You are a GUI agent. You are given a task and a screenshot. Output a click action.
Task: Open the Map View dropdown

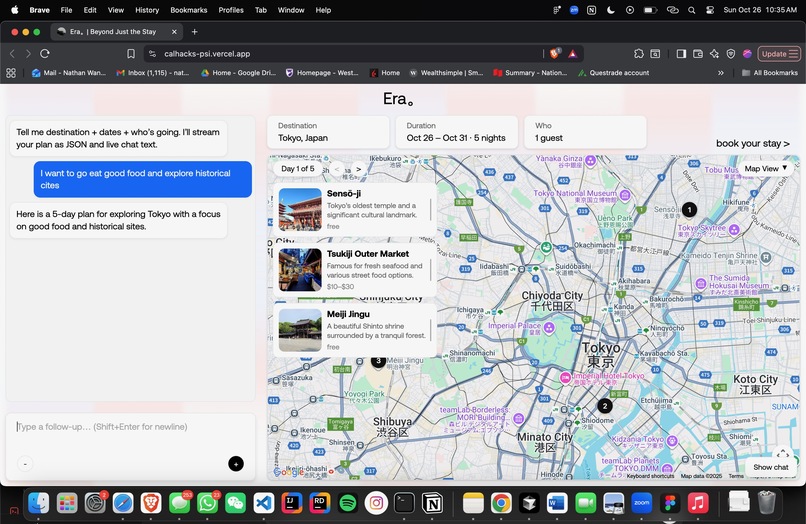coord(765,168)
